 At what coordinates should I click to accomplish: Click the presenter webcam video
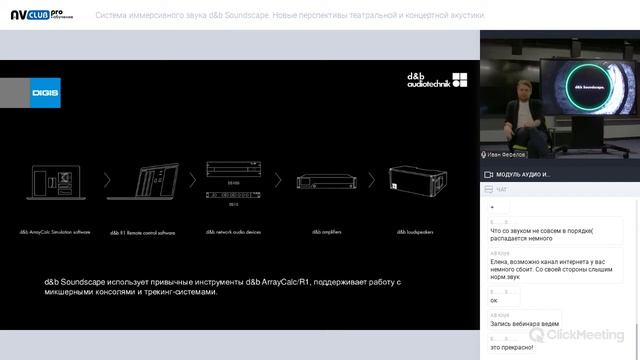point(560,98)
